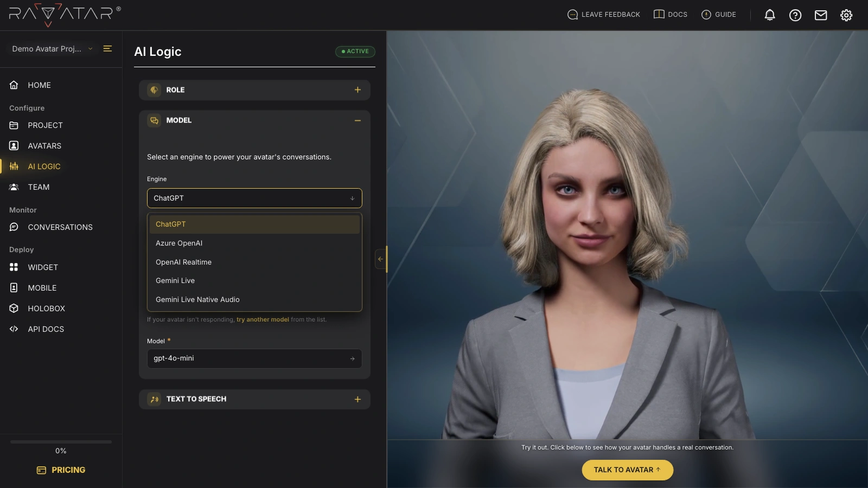Open Conversations in sidebar
The height and width of the screenshot is (488, 868).
click(x=61, y=227)
